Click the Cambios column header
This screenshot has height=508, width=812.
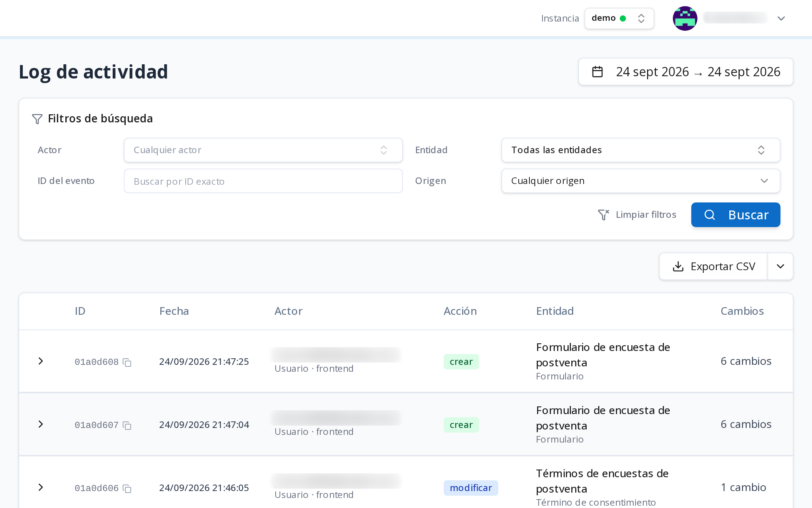[x=742, y=311]
